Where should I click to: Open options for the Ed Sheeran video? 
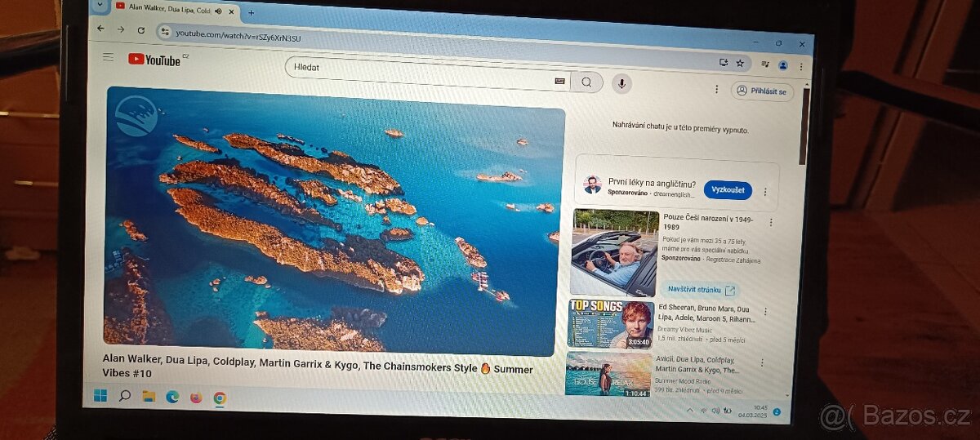tap(765, 312)
